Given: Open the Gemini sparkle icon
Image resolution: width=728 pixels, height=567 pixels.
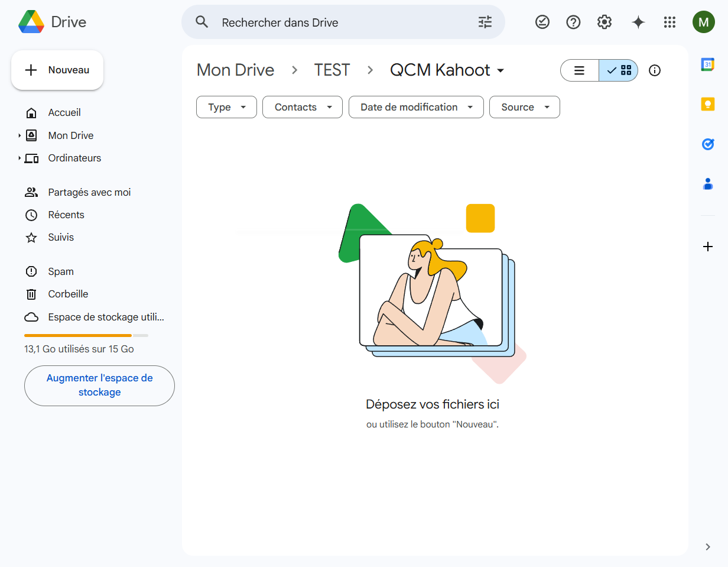Looking at the screenshot, I should (x=638, y=22).
